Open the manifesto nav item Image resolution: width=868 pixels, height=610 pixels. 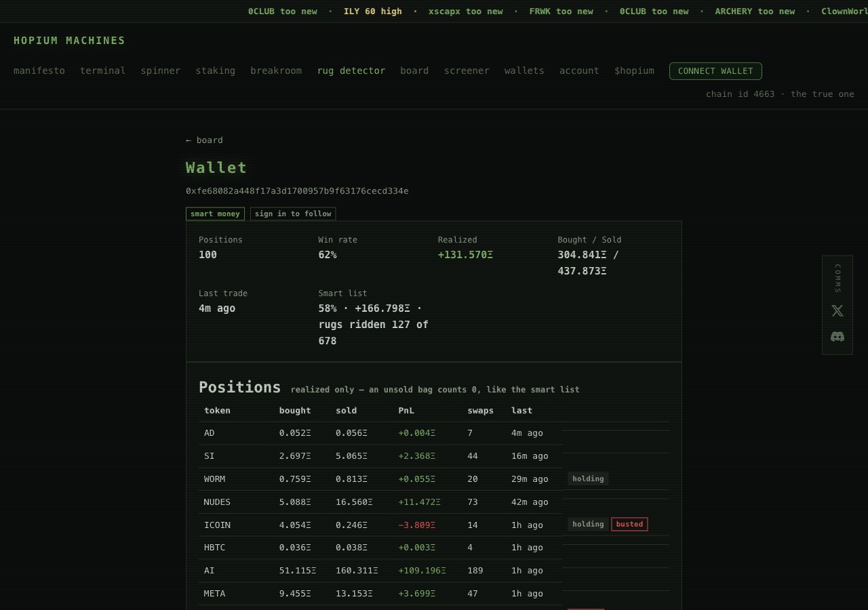coord(39,70)
